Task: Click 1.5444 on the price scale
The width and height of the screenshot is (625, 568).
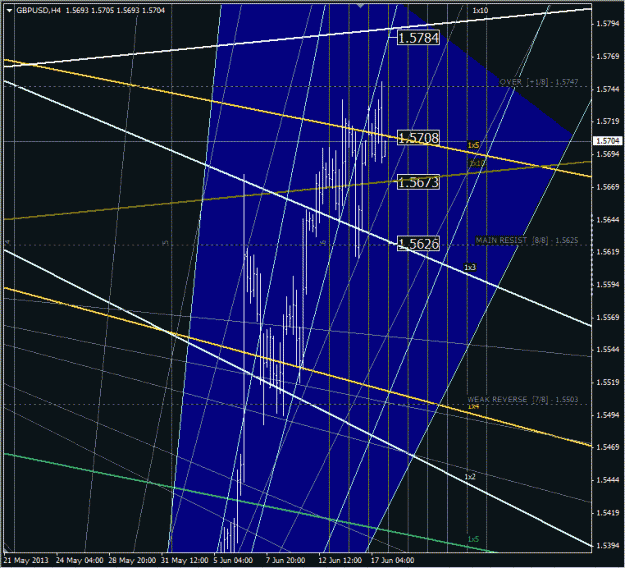Action: (608, 480)
